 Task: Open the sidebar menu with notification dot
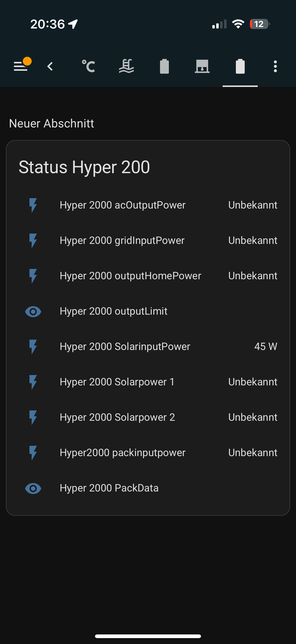click(x=21, y=66)
